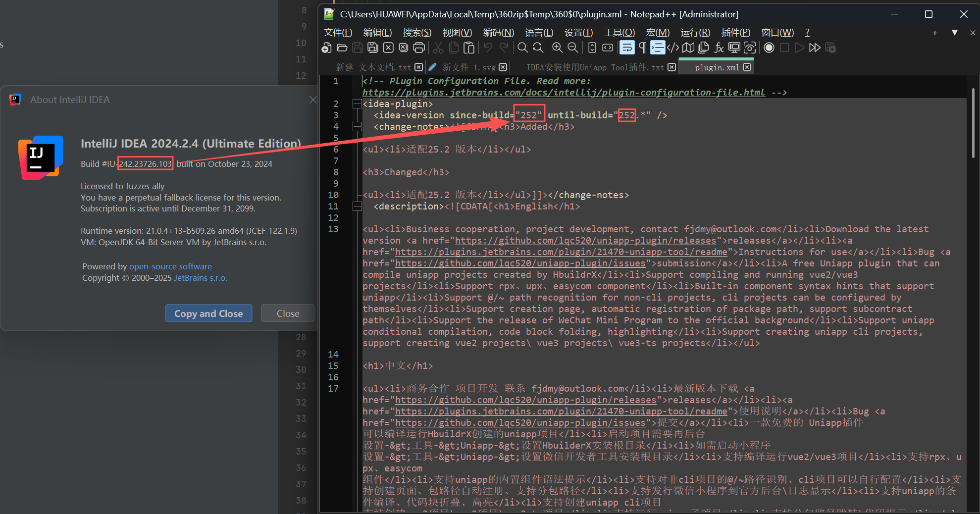
Task: Open the ? help menu
Action: click(807, 33)
